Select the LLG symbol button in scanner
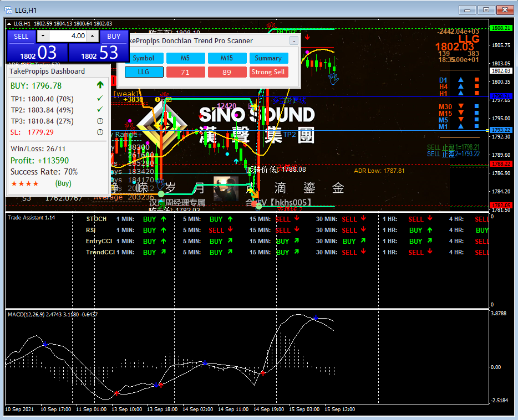Screen dimensions: 518x420 pos(144,72)
